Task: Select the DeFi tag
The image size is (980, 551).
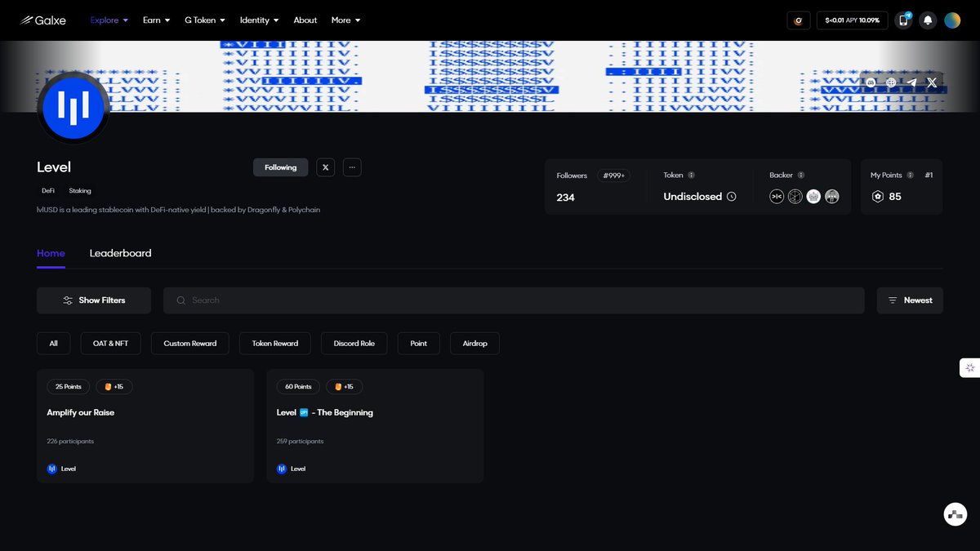Action: pyautogui.click(x=48, y=190)
